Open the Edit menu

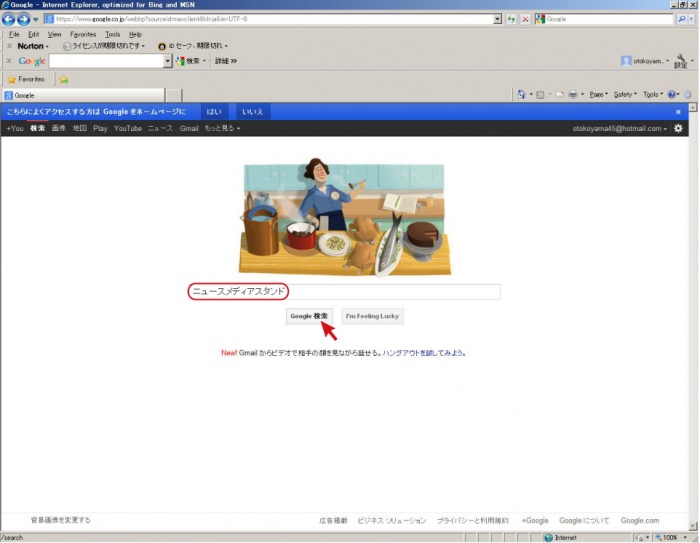coord(33,34)
